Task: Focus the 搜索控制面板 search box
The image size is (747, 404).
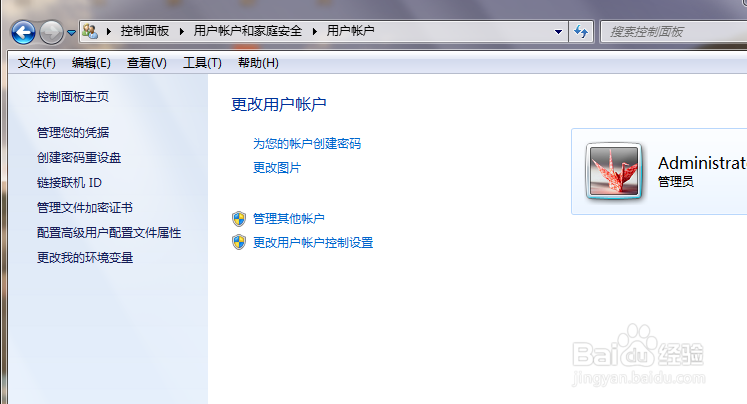Action: pyautogui.click(x=674, y=32)
